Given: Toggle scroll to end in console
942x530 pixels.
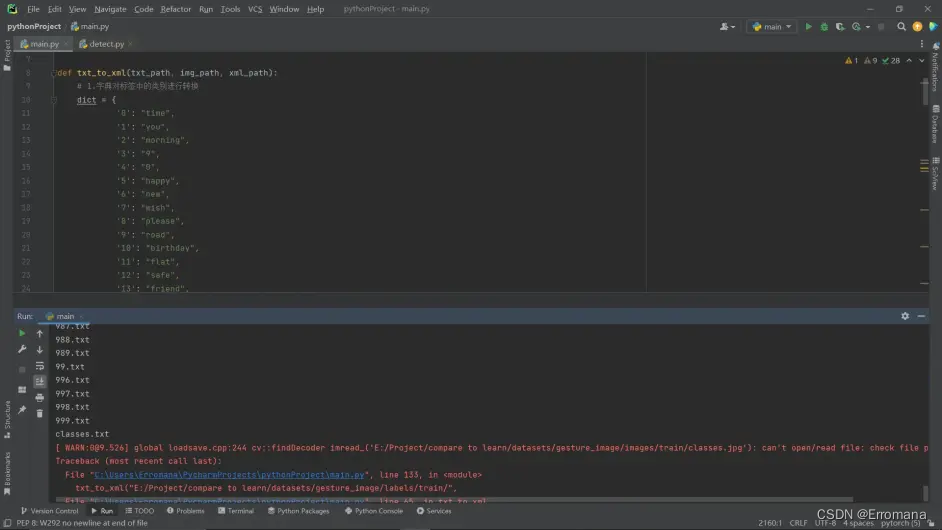Looking at the screenshot, I should click(x=40, y=382).
